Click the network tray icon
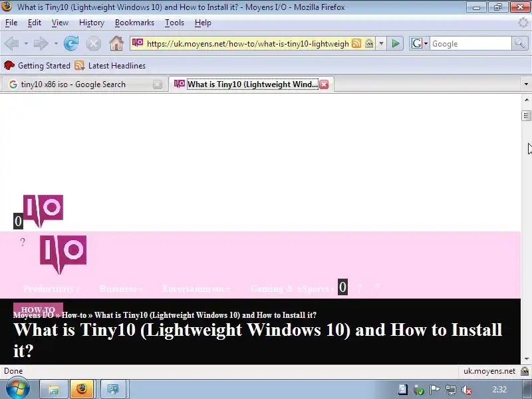The width and height of the screenshot is (532, 399). point(451,390)
